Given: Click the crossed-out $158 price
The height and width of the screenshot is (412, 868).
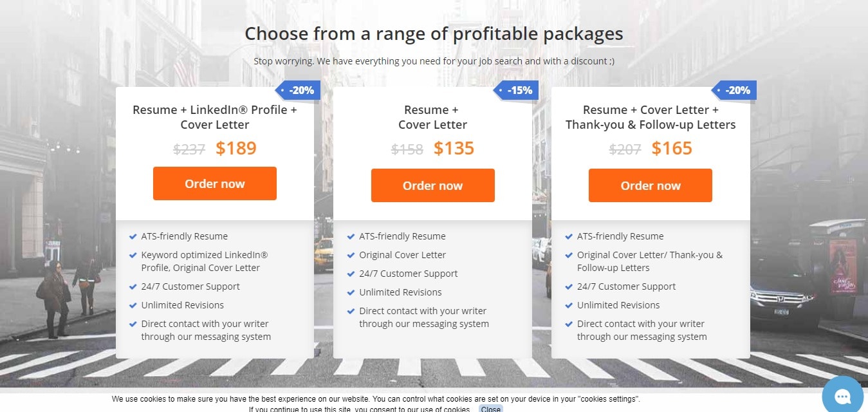Looking at the screenshot, I should [x=407, y=149].
